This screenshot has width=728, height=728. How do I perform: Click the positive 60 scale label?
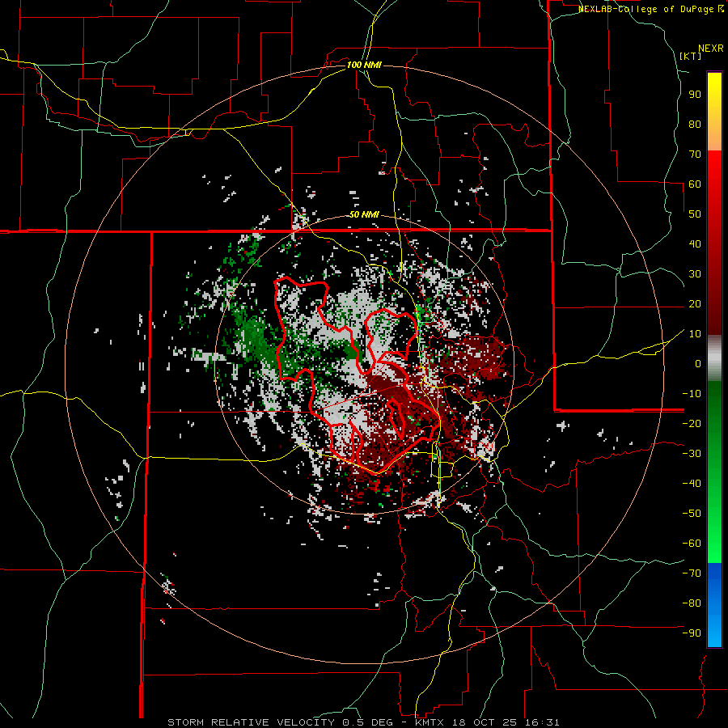tap(695, 184)
